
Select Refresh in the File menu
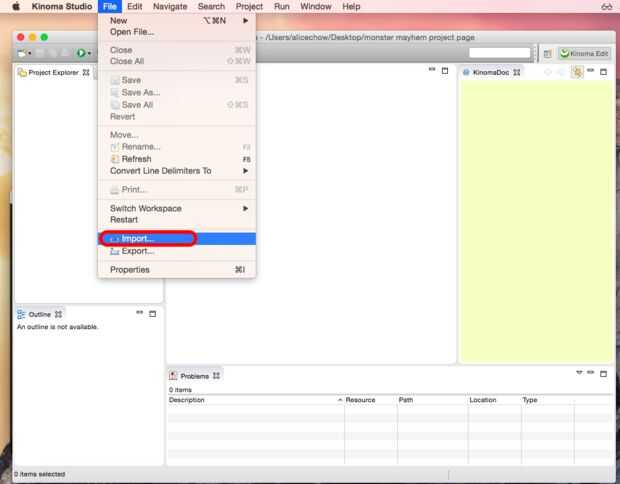(177, 159)
